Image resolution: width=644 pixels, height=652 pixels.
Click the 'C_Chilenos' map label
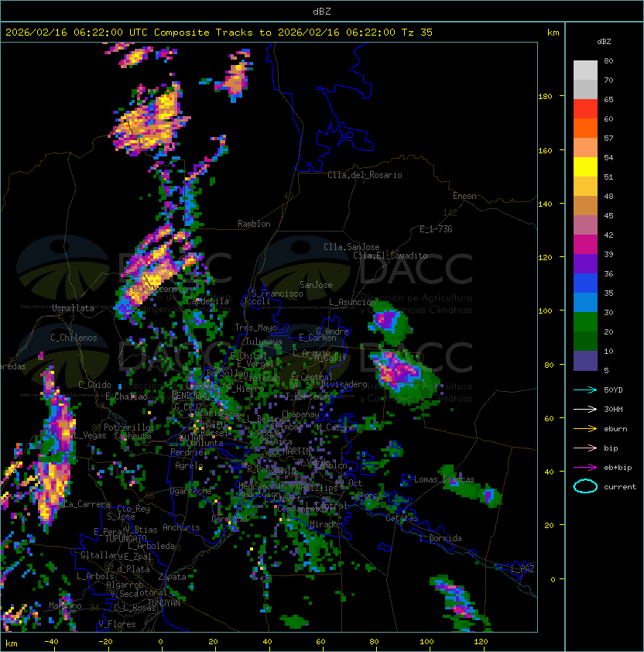click(74, 338)
